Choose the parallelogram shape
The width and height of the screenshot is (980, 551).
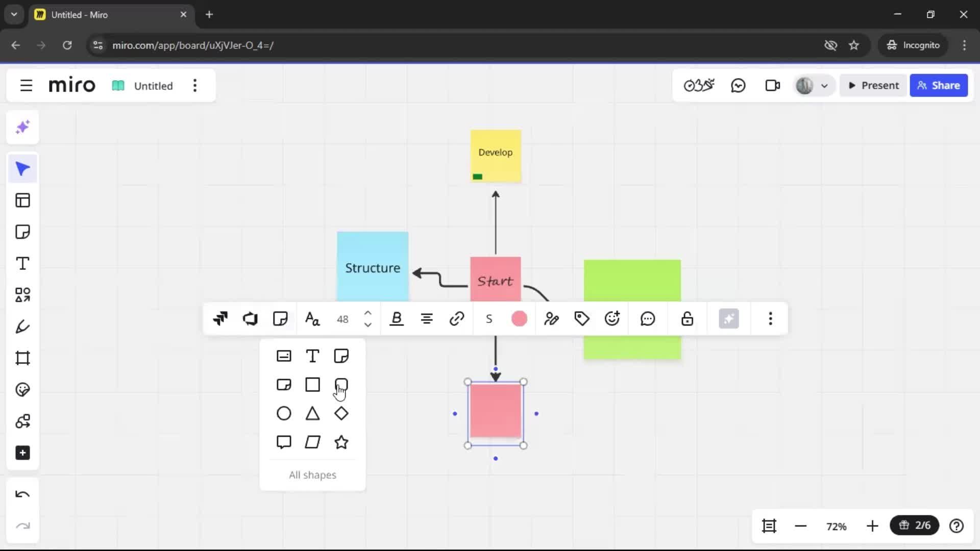coord(312,442)
